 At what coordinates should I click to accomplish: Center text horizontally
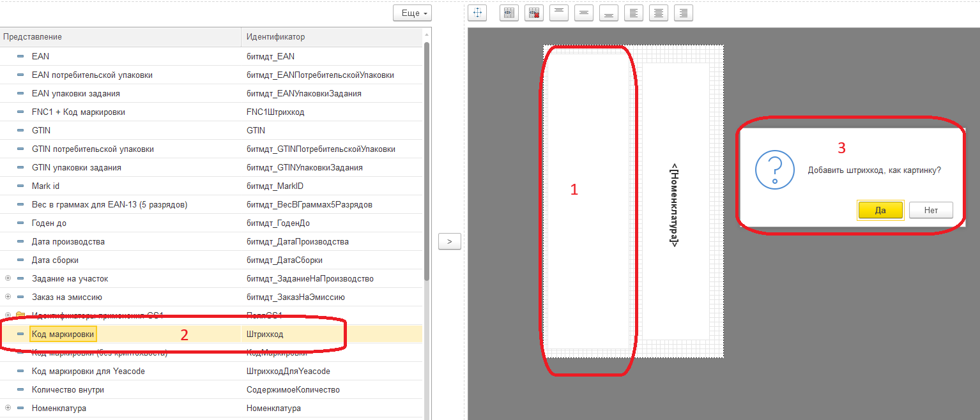(x=659, y=13)
